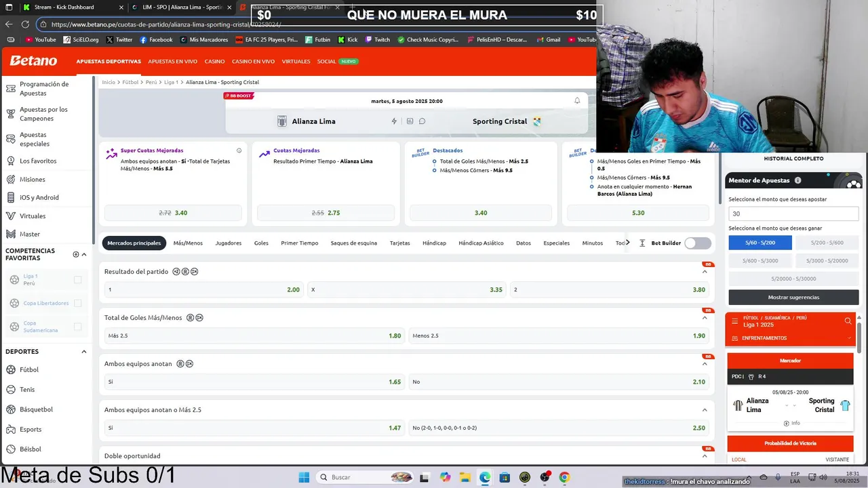Select the S/20000 - S/30000 win range
The width and height of the screenshot is (868, 488).
click(793, 279)
